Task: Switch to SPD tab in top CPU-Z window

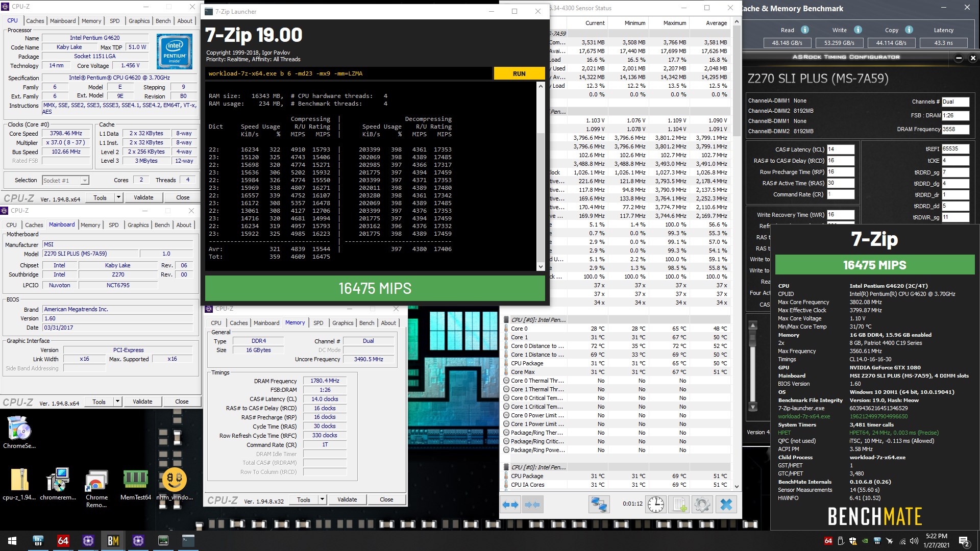Action: click(x=115, y=21)
